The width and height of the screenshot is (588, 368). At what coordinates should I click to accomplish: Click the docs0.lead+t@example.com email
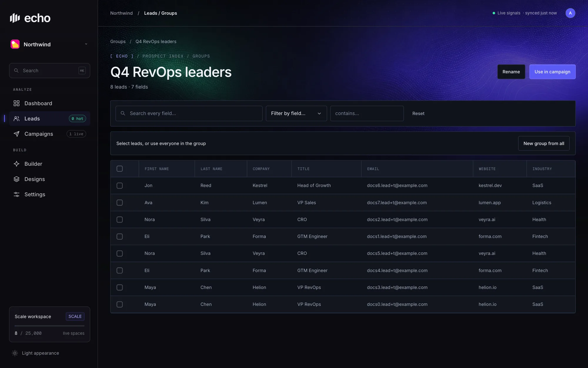pyautogui.click(x=397, y=304)
